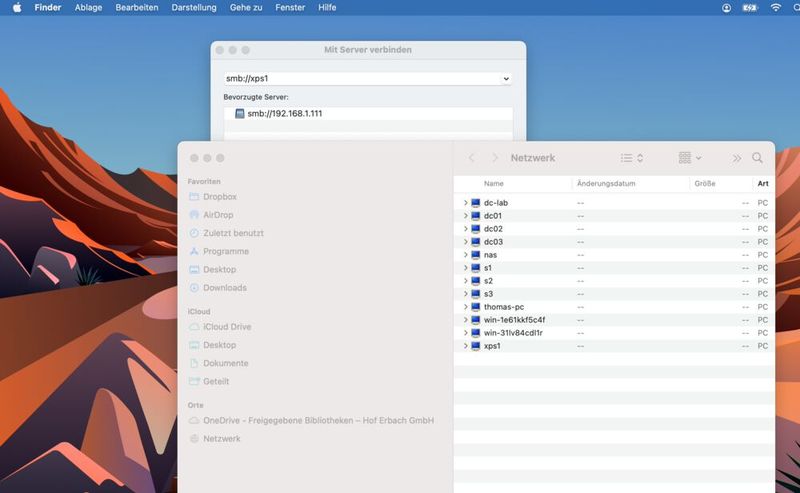Click the PC icon for win-31lv84cdl1r
The height and width of the screenshot is (493, 800).
pos(476,333)
